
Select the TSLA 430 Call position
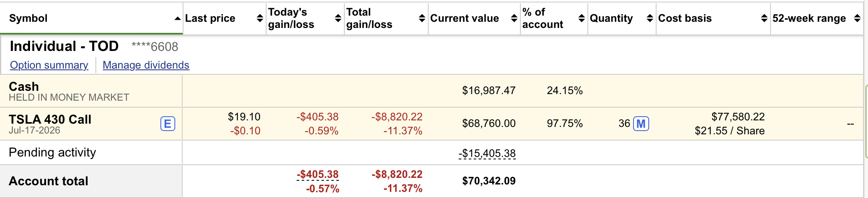tap(50, 120)
